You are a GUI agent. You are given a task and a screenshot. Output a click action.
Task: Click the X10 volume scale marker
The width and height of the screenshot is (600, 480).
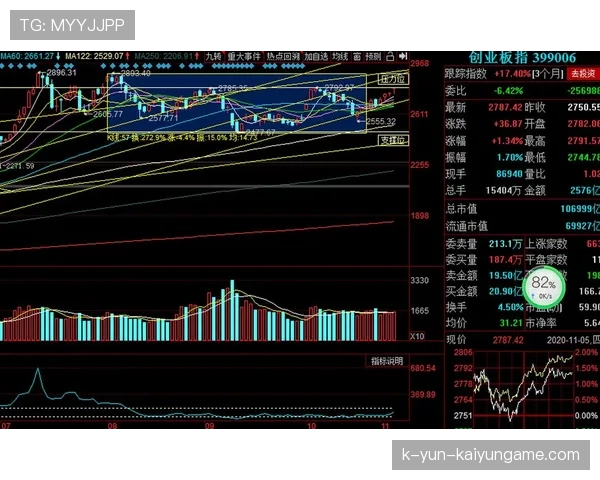click(x=418, y=336)
